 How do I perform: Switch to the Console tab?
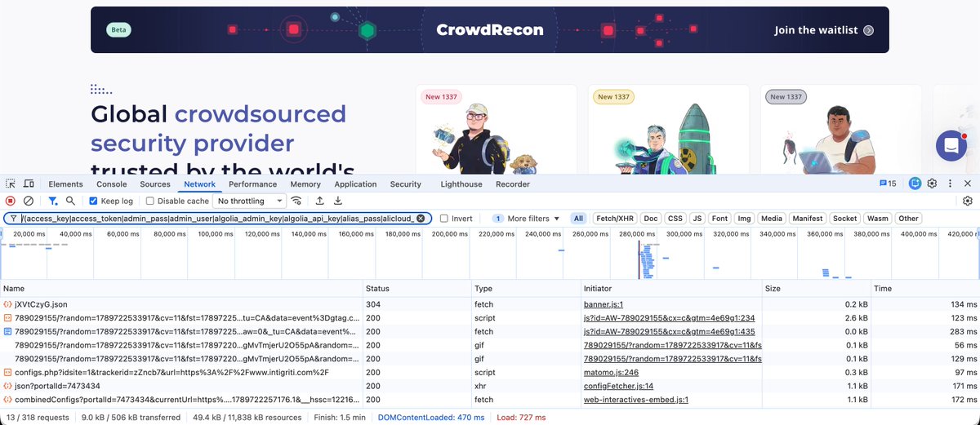point(112,184)
